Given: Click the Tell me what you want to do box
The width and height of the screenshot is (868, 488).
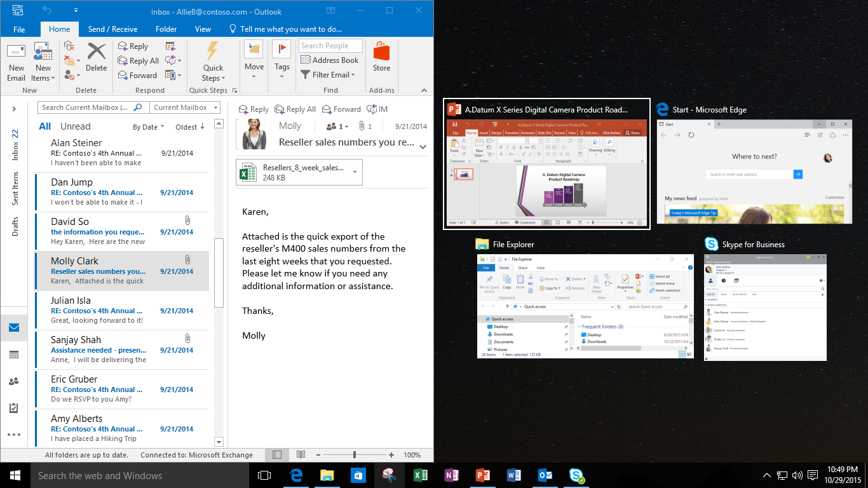Looking at the screenshot, I should [x=285, y=29].
